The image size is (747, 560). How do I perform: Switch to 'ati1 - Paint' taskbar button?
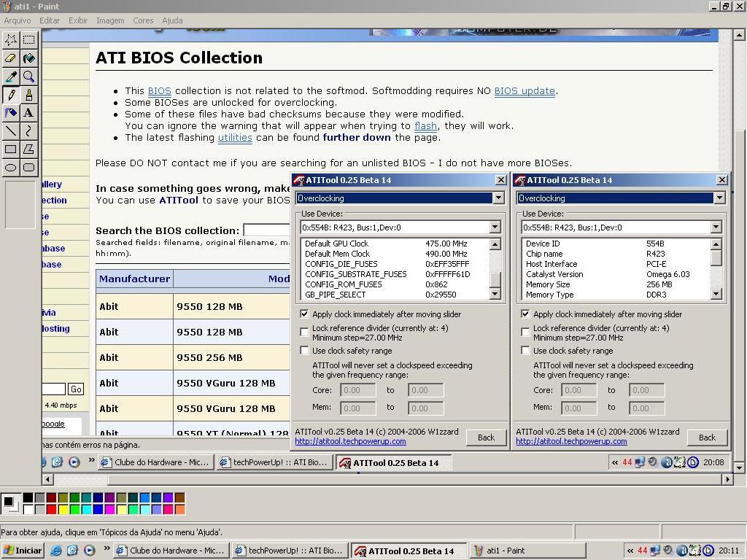coord(527,551)
